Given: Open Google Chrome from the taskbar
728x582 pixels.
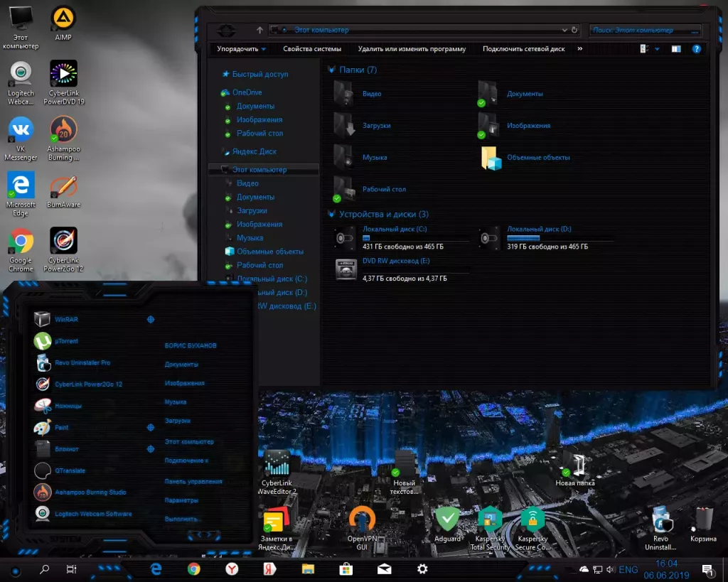Looking at the screenshot, I should (x=194, y=569).
